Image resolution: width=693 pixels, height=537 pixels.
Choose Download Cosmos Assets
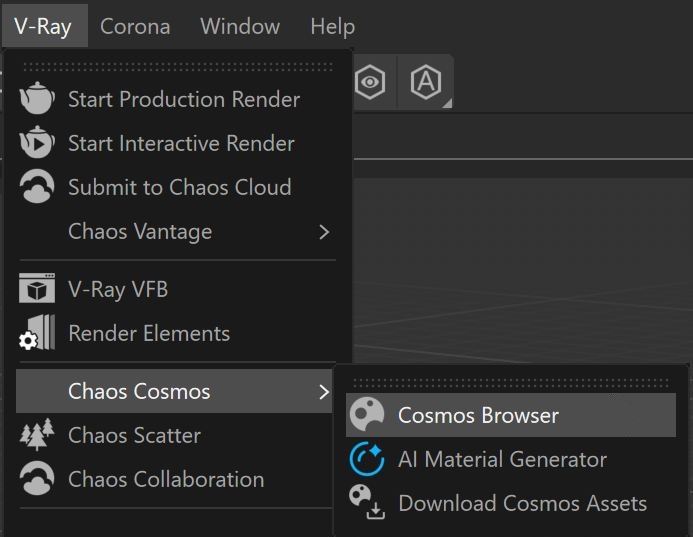[511, 503]
